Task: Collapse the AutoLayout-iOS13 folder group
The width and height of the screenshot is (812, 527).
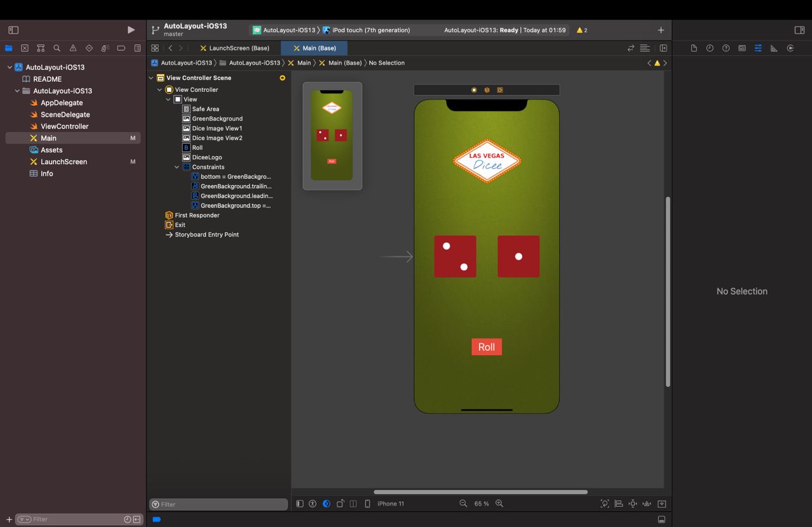Action: [x=17, y=91]
